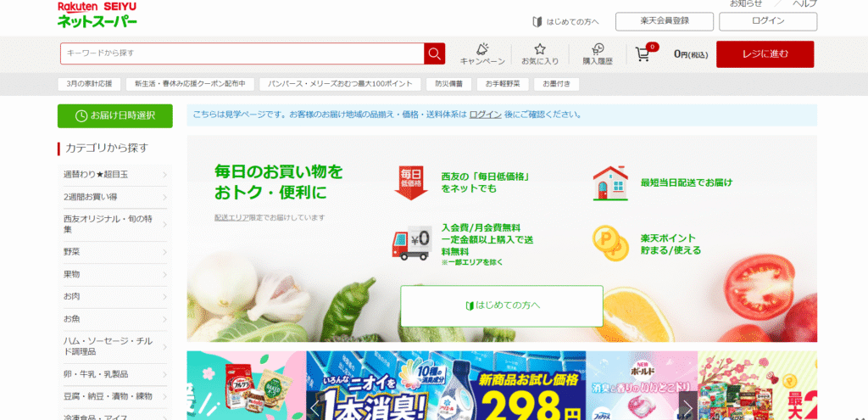Click the left carousel arrow on banner

315,410
